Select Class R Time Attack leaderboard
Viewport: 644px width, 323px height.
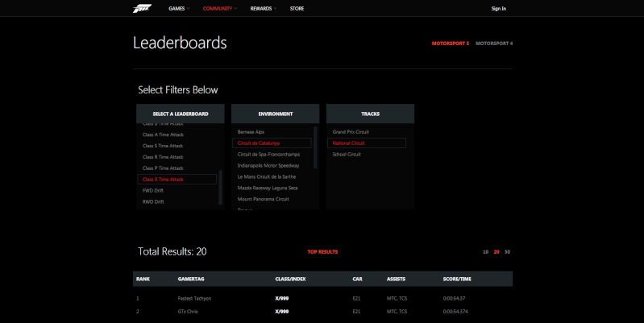point(163,157)
